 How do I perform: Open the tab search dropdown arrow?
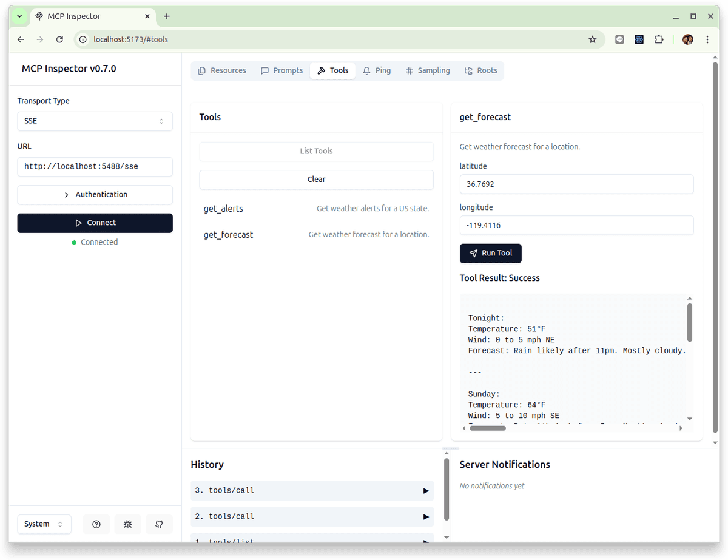point(19,16)
